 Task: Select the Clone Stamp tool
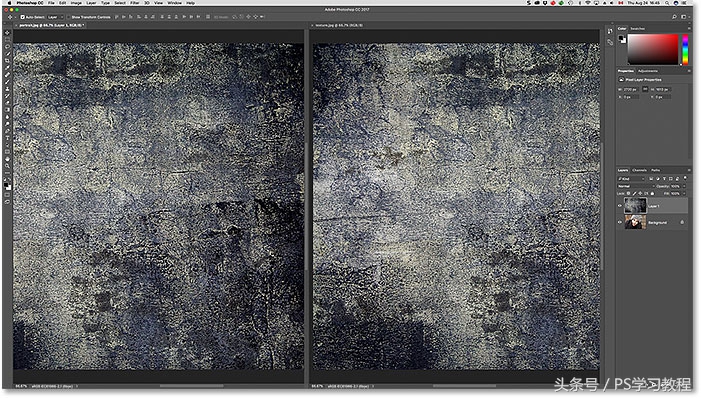coord(7,89)
